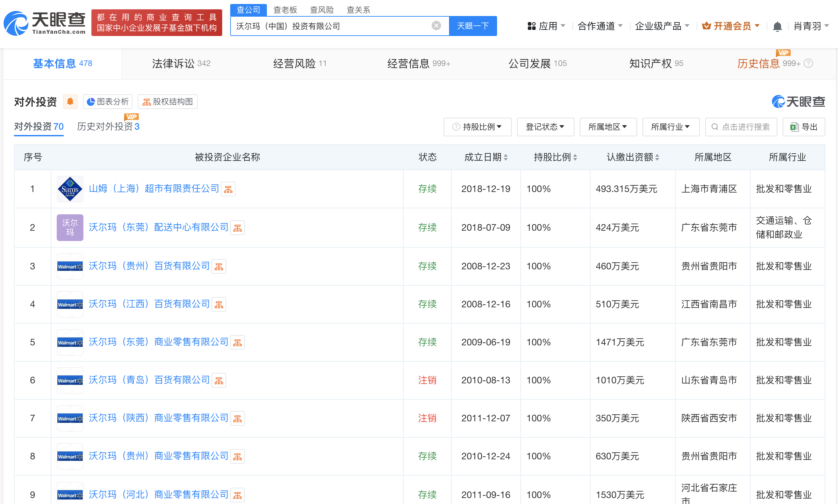This screenshot has height=504, width=838.
Task: Switch to the 法律诉讼 tab
Action: coord(181,64)
